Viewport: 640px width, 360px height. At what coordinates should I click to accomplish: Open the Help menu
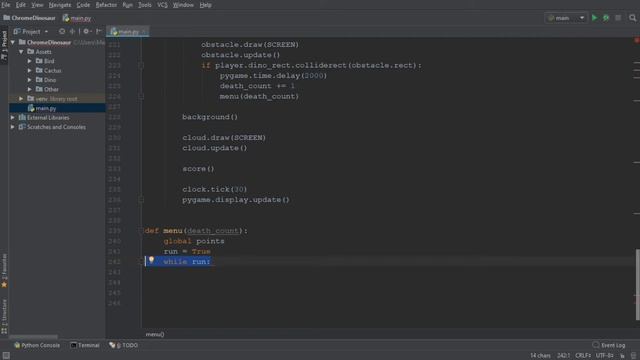(205, 5)
